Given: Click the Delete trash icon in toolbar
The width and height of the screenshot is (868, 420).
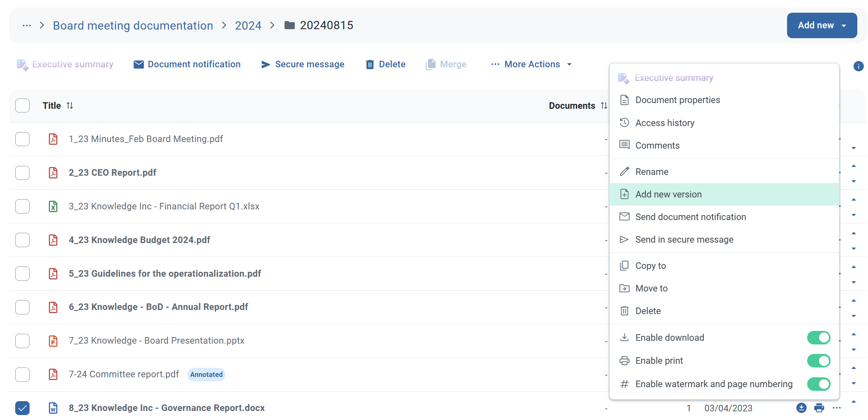Looking at the screenshot, I should coord(370,64).
